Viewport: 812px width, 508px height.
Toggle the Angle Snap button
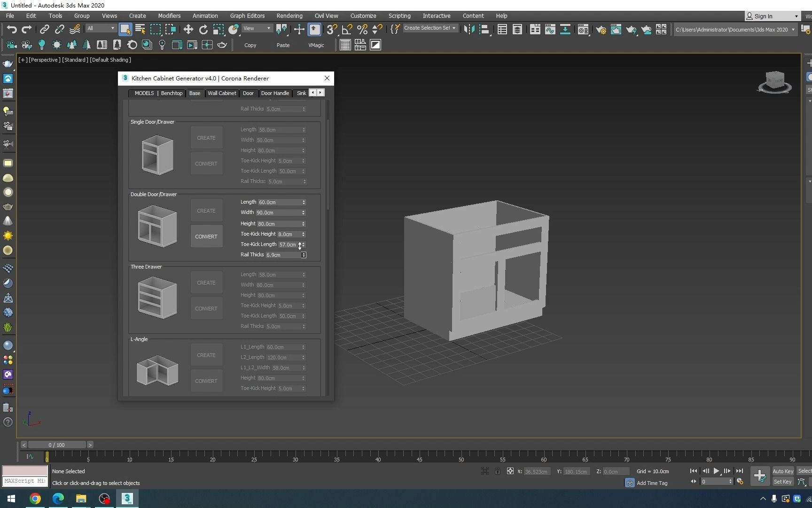tap(347, 29)
